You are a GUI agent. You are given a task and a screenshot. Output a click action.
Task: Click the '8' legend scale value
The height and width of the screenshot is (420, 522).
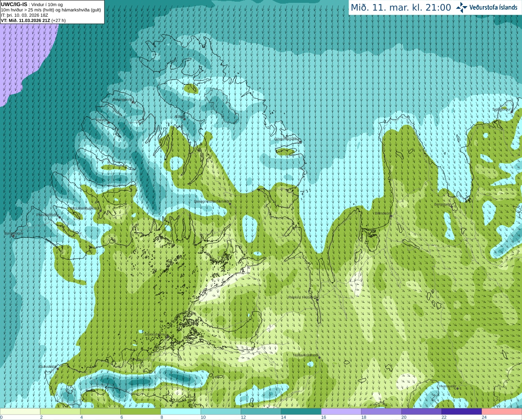click(162, 417)
